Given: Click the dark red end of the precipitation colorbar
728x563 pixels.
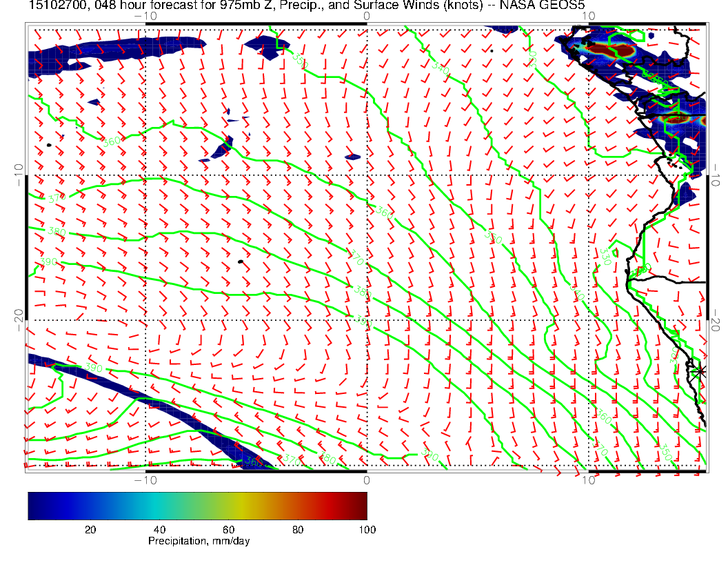Looking at the screenshot, I should [x=363, y=506].
